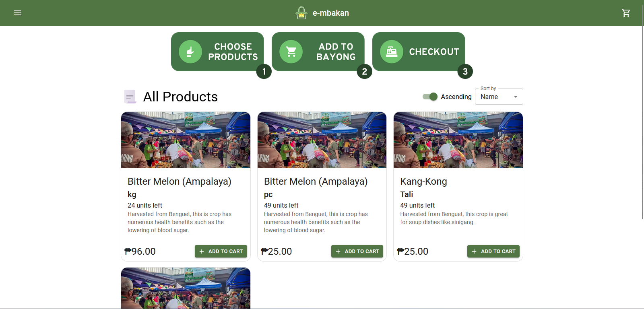The image size is (644, 309).
Task: Click ADD TO CART for Bitter Melon per kg
Action: pyautogui.click(x=221, y=251)
